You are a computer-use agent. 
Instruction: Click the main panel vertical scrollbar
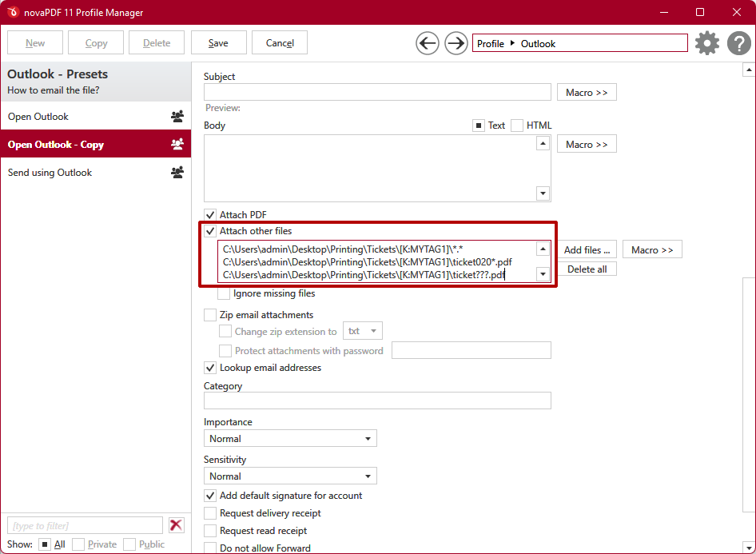pyautogui.click(x=749, y=393)
